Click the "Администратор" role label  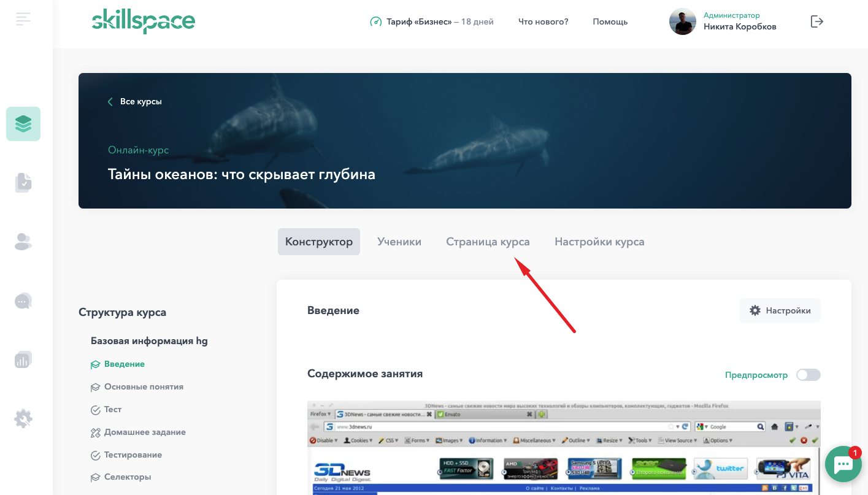[732, 15]
